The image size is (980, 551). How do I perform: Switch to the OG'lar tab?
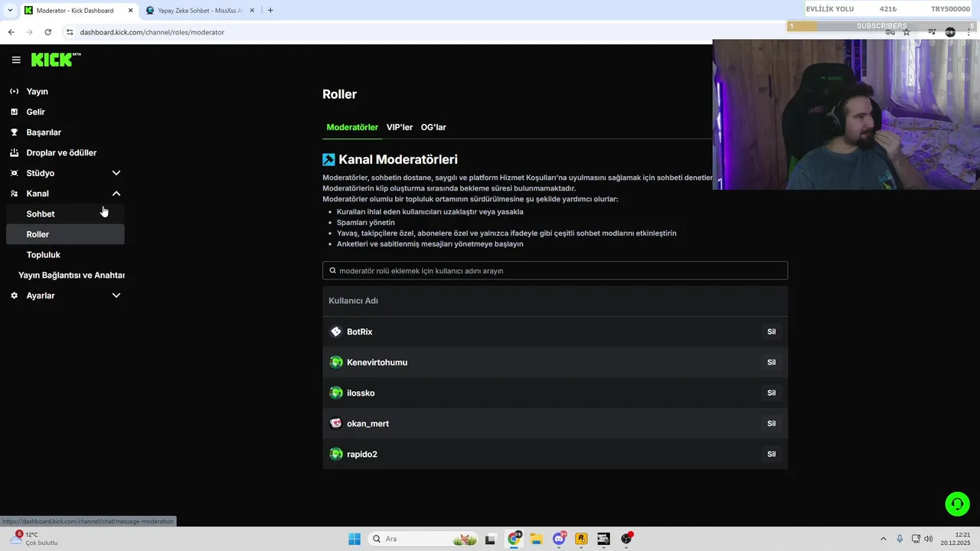[x=433, y=127]
